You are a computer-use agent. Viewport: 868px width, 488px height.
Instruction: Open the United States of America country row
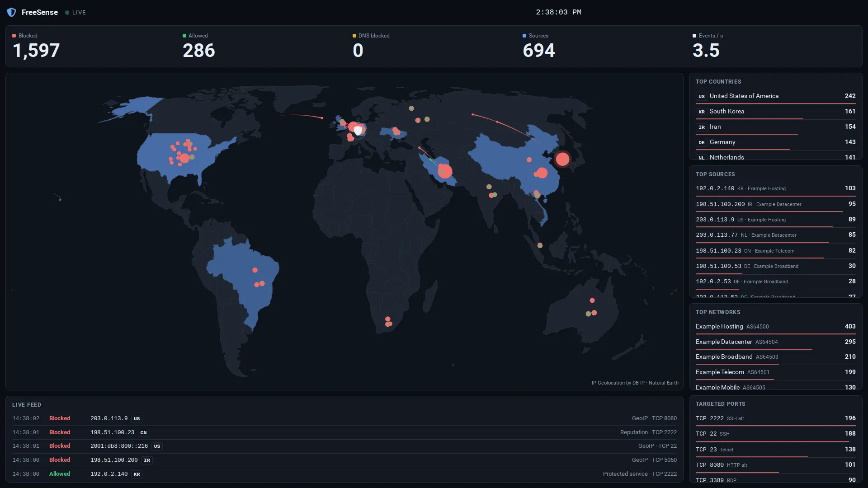776,96
